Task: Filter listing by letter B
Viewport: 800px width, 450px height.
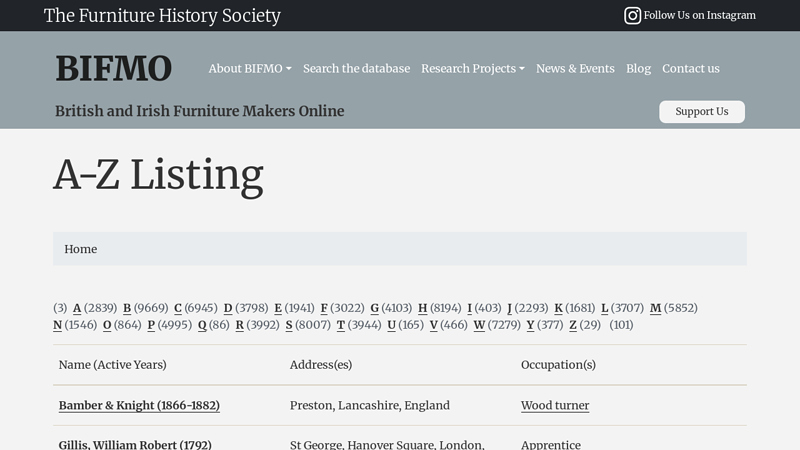Action: point(127,308)
